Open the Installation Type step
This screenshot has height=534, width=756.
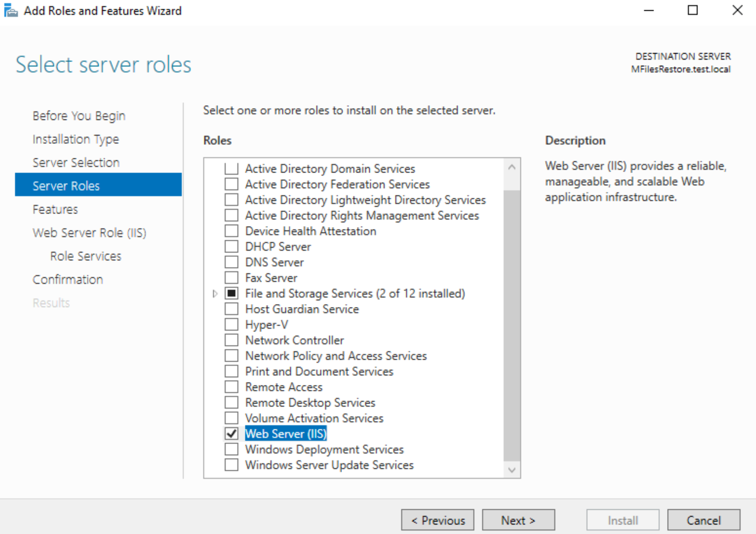pyautogui.click(x=76, y=139)
